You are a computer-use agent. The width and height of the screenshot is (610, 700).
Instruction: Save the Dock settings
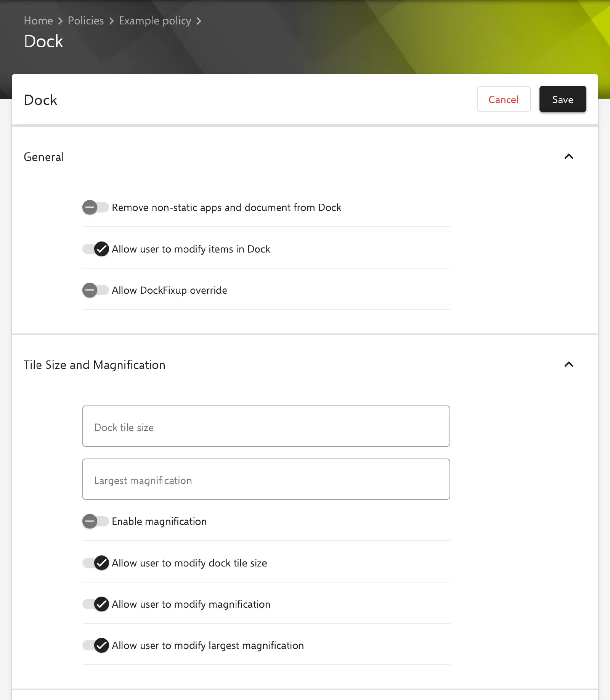pyautogui.click(x=563, y=99)
